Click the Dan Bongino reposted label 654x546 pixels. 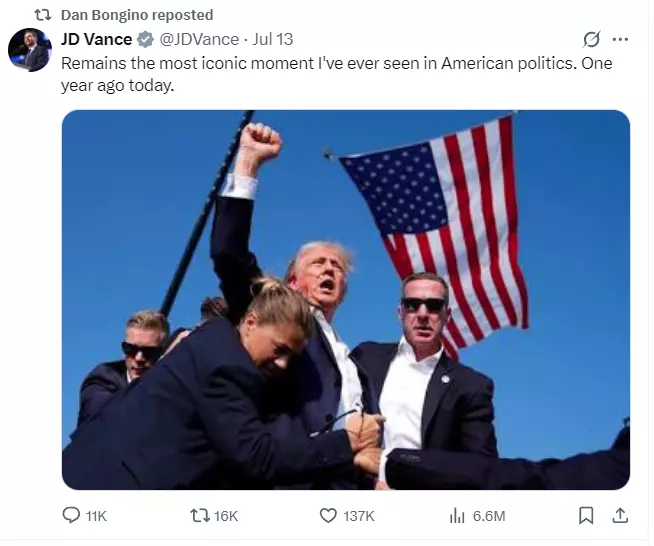137,15
